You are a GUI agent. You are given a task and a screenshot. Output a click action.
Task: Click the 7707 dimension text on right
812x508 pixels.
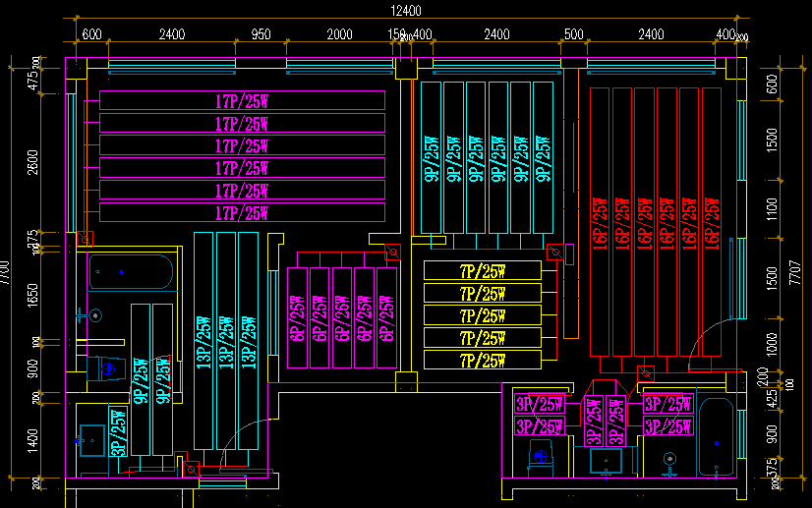[x=794, y=267]
